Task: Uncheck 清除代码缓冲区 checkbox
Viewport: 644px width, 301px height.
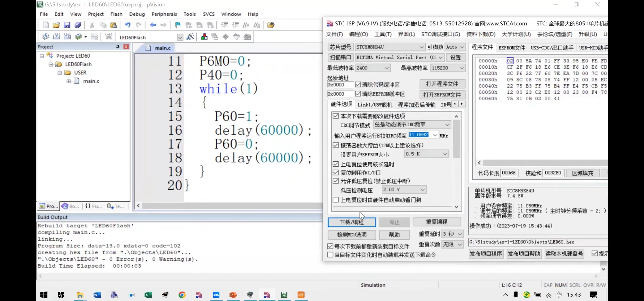Action: tap(358, 84)
